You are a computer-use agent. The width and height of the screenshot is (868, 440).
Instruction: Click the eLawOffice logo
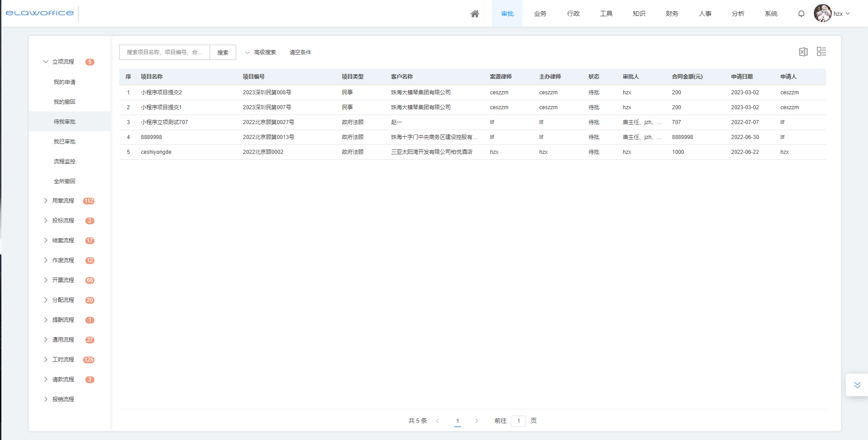[40, 13]
